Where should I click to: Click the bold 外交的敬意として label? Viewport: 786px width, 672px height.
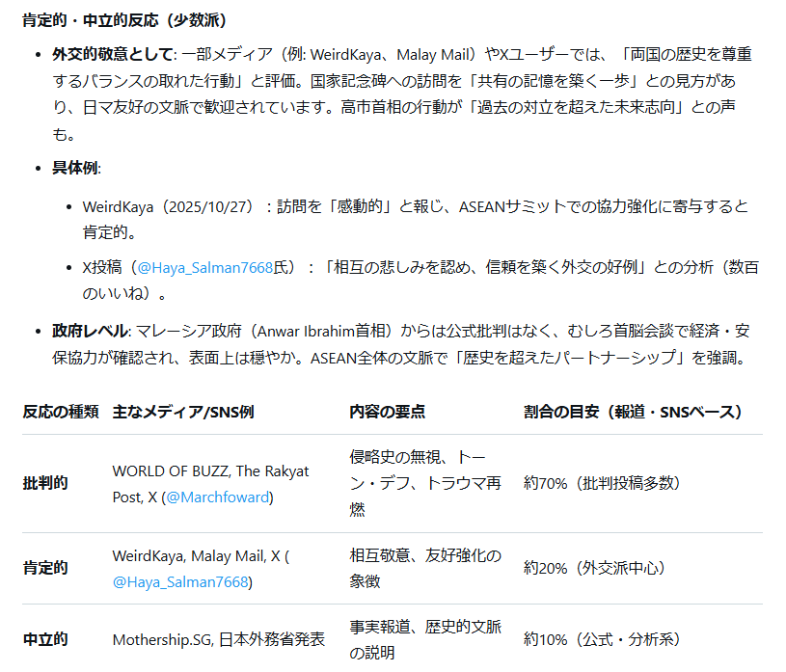(x=116, y=55)
